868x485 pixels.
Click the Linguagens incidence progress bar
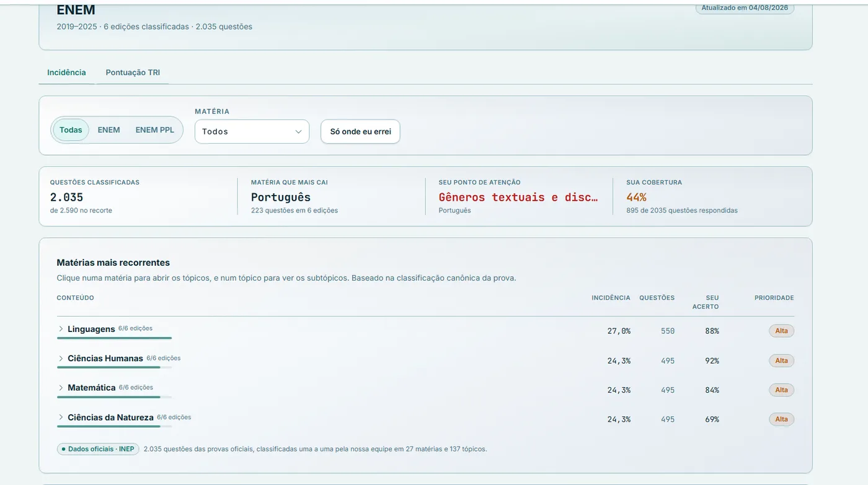pyautogui.click(x=114, y=338)
